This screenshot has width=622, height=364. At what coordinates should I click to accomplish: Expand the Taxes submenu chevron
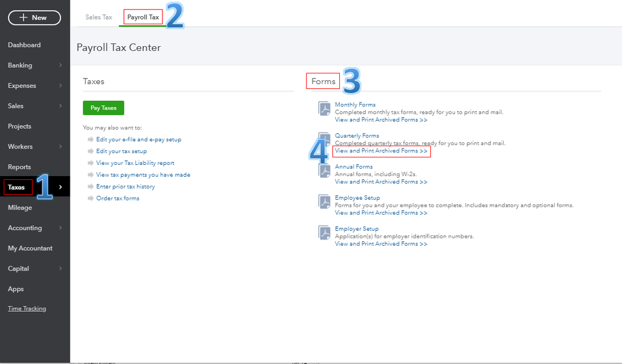tap(60, 187)
